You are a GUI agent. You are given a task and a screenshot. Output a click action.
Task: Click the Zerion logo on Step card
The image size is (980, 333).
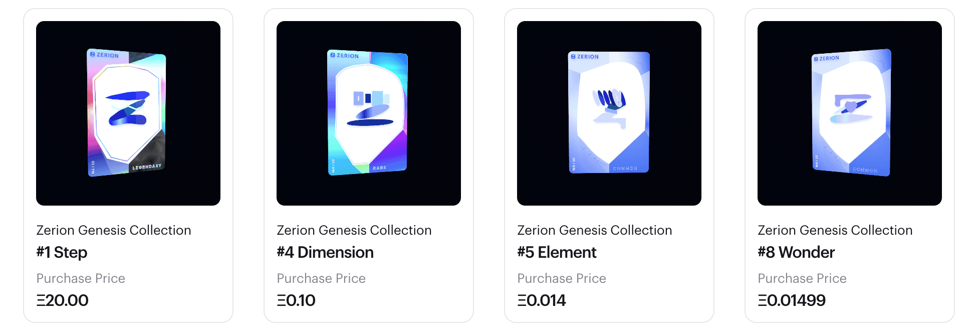tap(104, 55)
